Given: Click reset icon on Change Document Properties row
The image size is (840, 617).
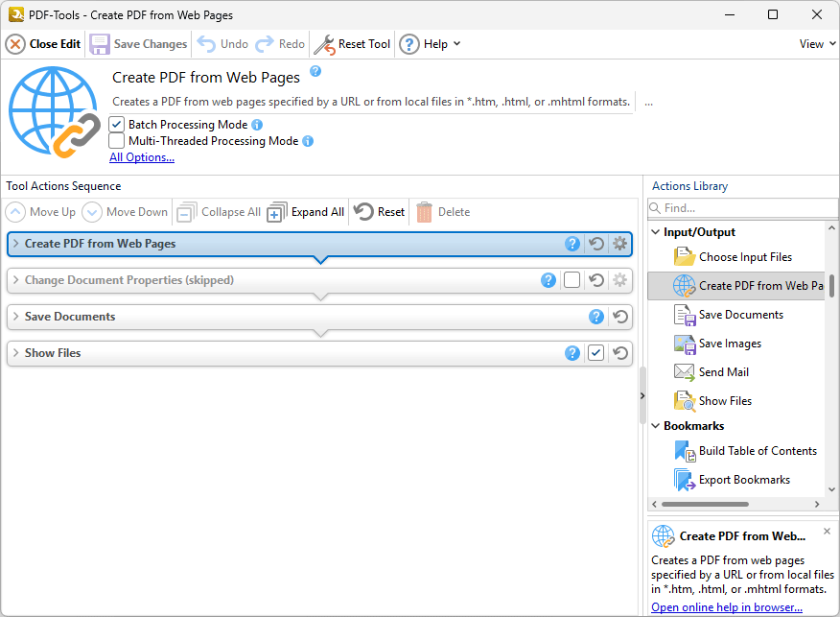Looking at the screenshot, I should coord(596,280).
